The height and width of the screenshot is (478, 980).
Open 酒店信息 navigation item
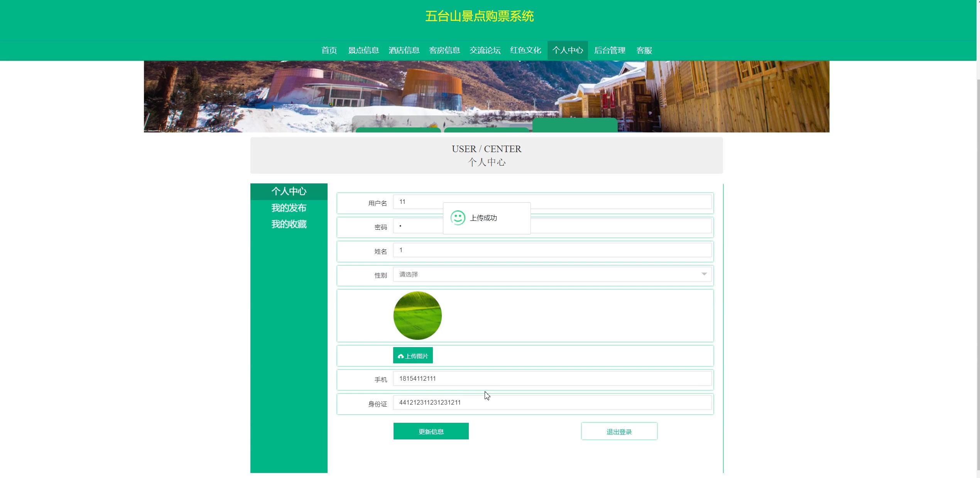pos(404,50)
